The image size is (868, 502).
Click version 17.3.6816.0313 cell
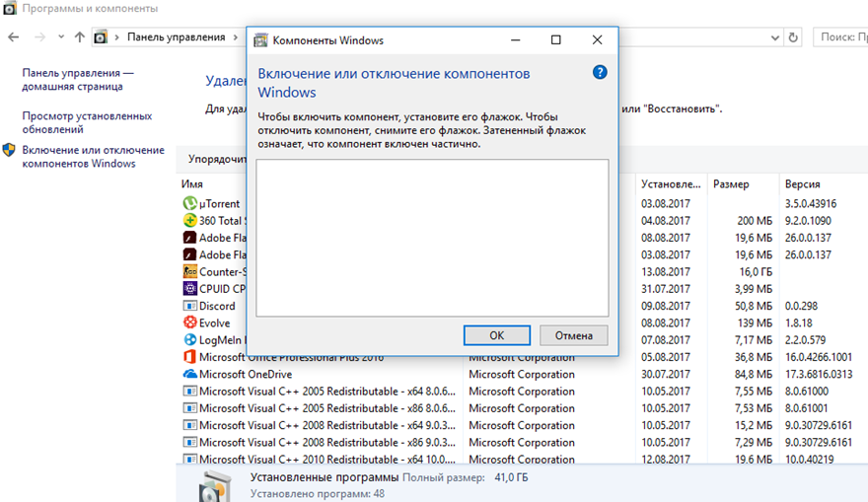tap(818, 374)
